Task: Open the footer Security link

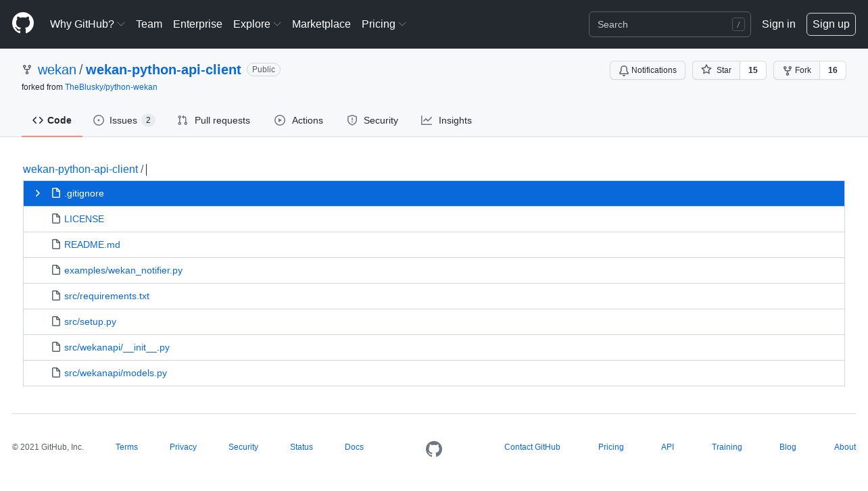Action: pos(243,447)
